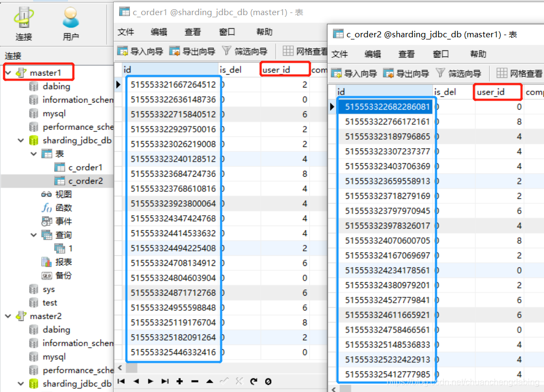
Task: Collapse sharding_jdbc_db under master1
Action: coord(21,141)
